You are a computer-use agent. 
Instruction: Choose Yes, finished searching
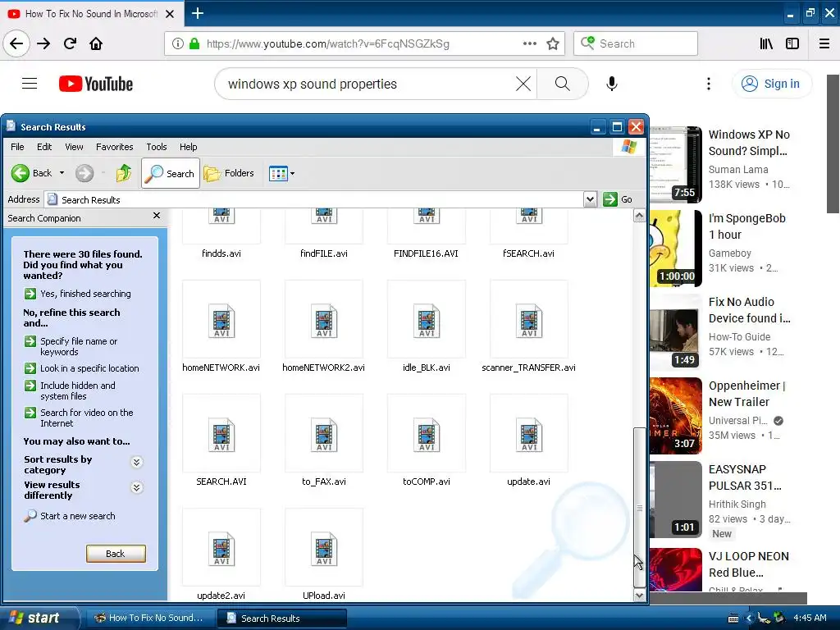78,294
